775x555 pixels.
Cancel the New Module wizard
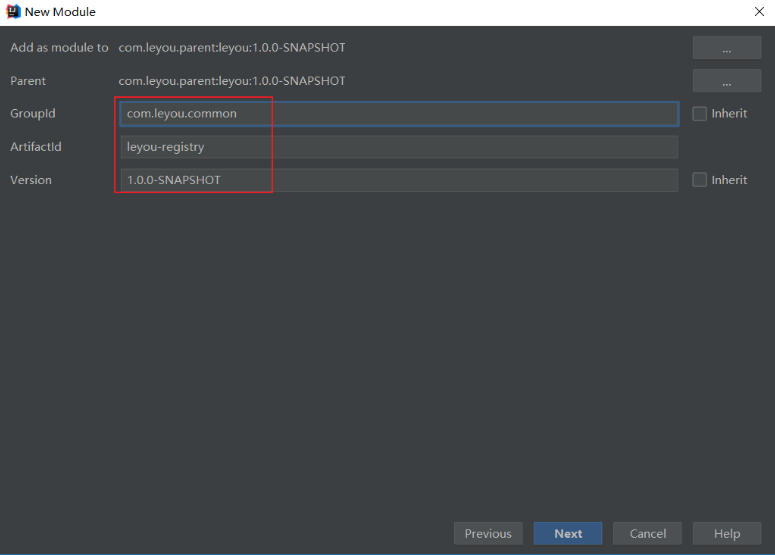point(647,534)
